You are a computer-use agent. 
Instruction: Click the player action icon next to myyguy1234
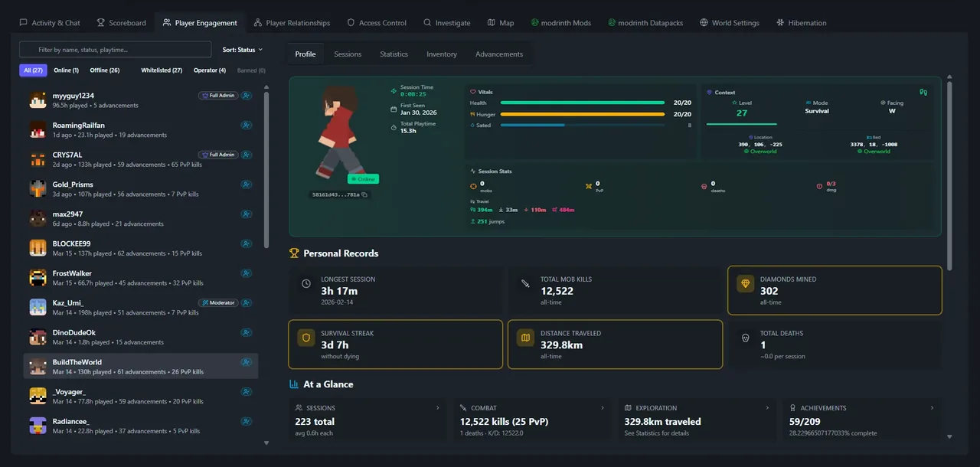[x=247, y=95]
